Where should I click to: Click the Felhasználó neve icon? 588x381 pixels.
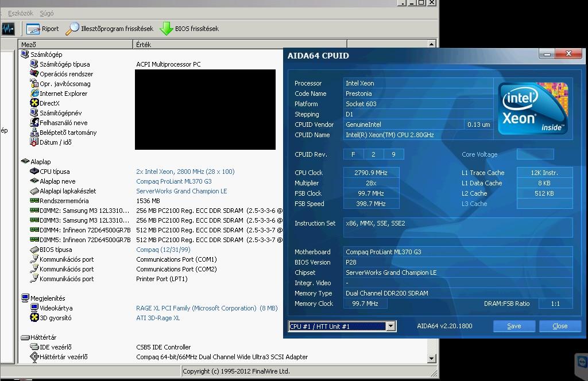pos(34,122)
